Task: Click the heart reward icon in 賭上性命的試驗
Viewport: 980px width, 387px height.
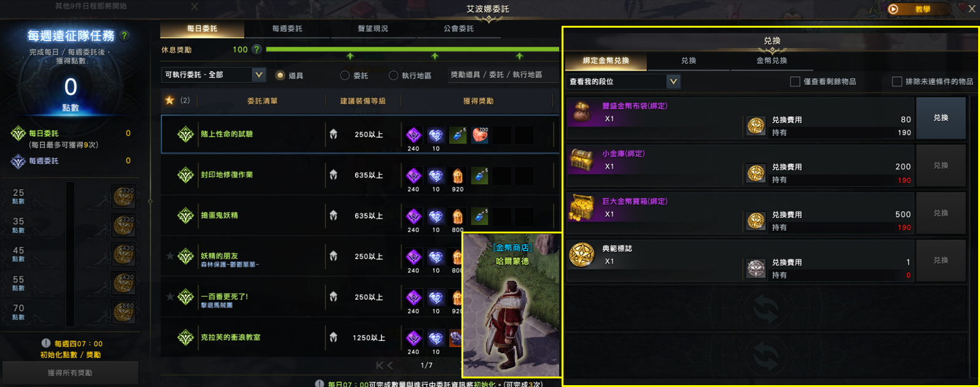Action: pos(480,135)
